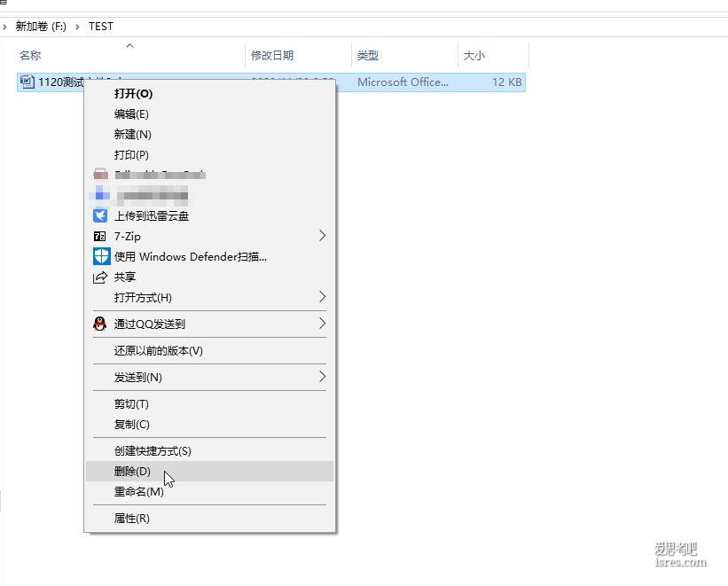This screenshot has height=586, width=728.
Task: Select 使用 Windows Defender扫描 entry
Action: [209, 257]
